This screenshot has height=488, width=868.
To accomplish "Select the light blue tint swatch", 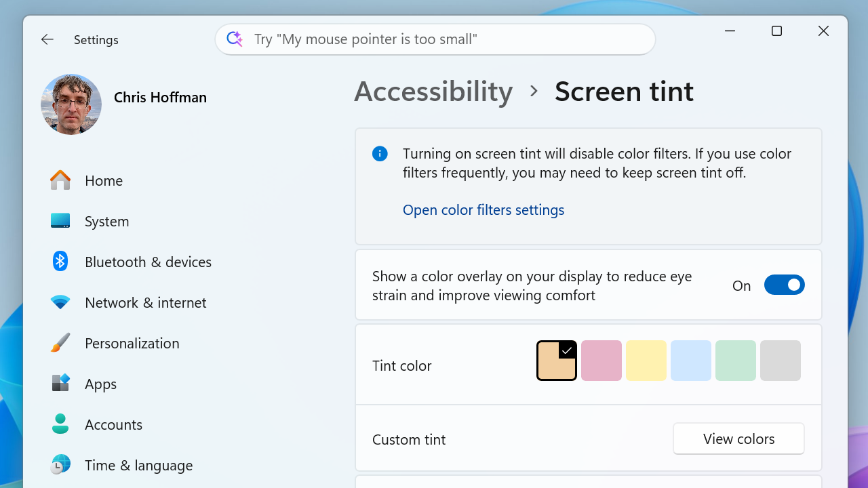I will 691,361.
